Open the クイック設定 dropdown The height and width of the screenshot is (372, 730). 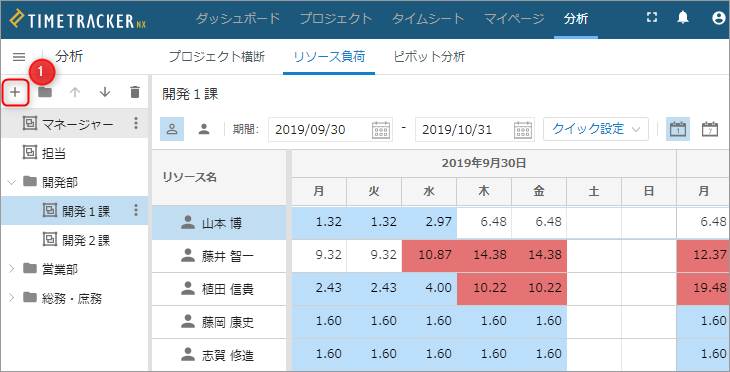[x=596, y=129]
